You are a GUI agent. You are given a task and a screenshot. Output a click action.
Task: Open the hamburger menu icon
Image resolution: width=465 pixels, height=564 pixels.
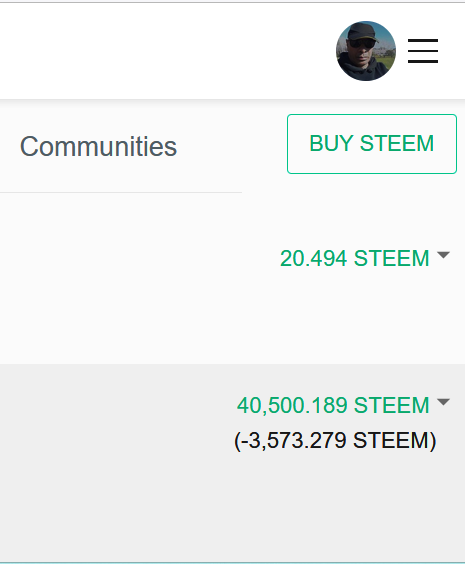(423, 51)
